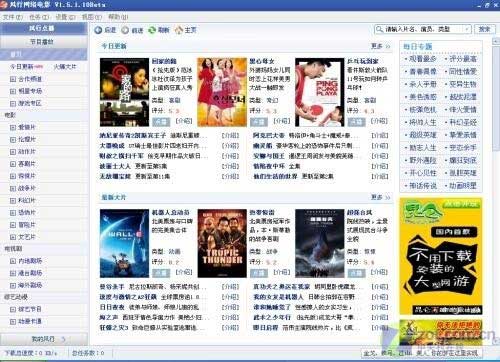
Task: Click the magnifier icon in the search box
Action: tap(379, 29)
